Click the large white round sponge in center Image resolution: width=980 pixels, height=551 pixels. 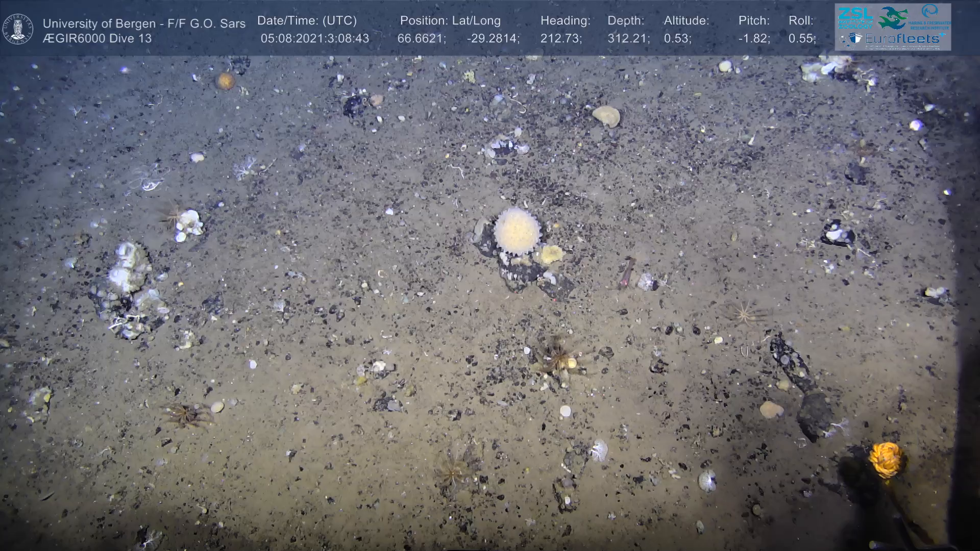517,231
